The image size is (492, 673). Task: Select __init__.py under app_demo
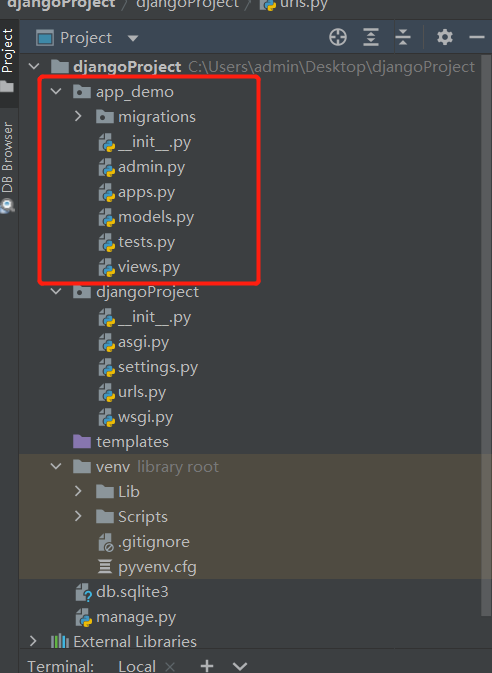[154, 142]
